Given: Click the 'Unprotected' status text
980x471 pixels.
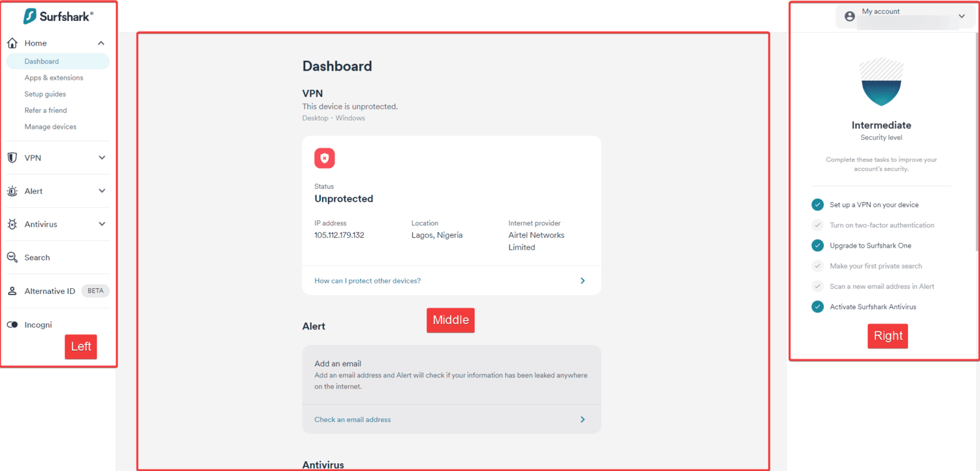Looking at the screenshot, I should [344, 199].
